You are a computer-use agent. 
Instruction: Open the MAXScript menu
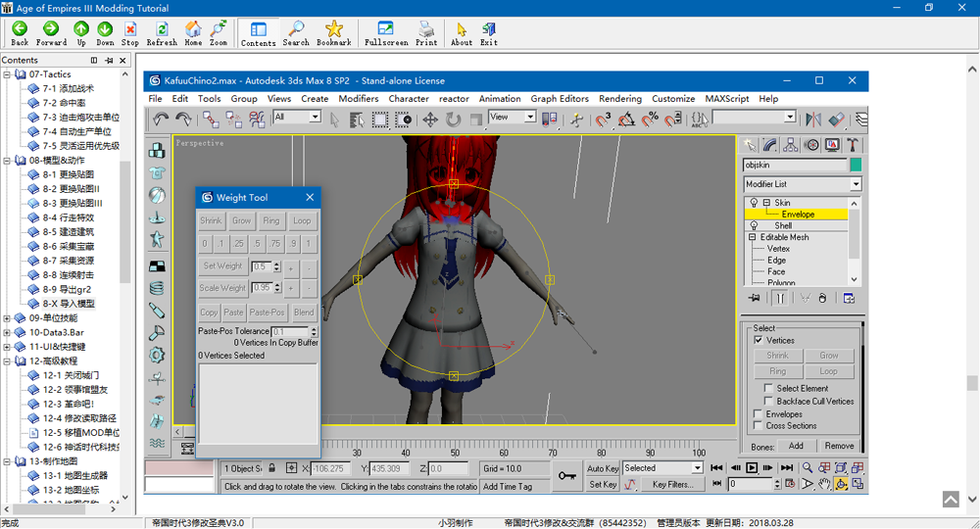(727, 99)
